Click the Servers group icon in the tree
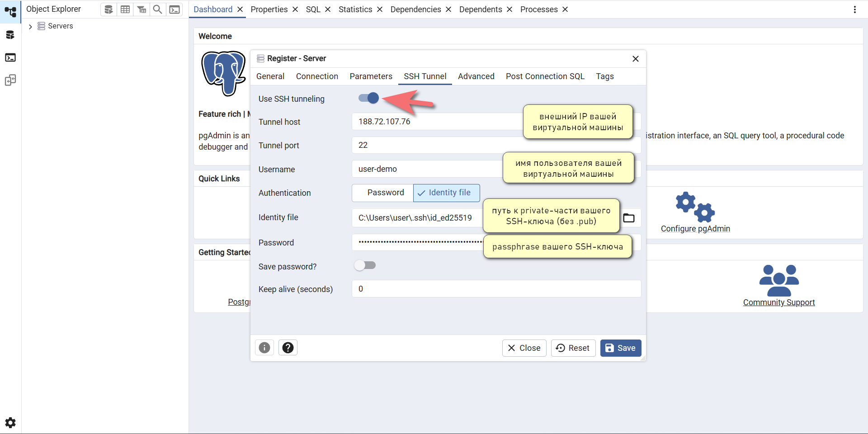868x434 pixels. click(x=41, y=26)
